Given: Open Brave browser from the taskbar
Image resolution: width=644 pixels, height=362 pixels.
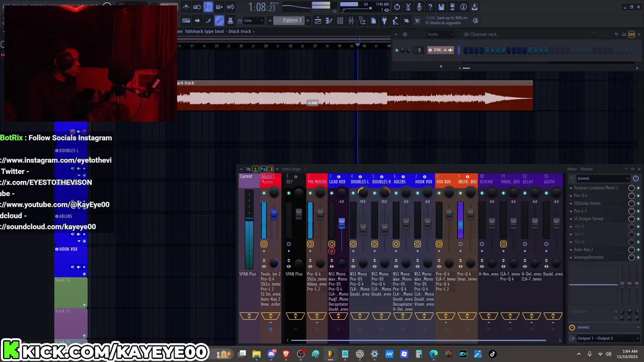Looking at the screenshot, I should click(x=286, y=354).
